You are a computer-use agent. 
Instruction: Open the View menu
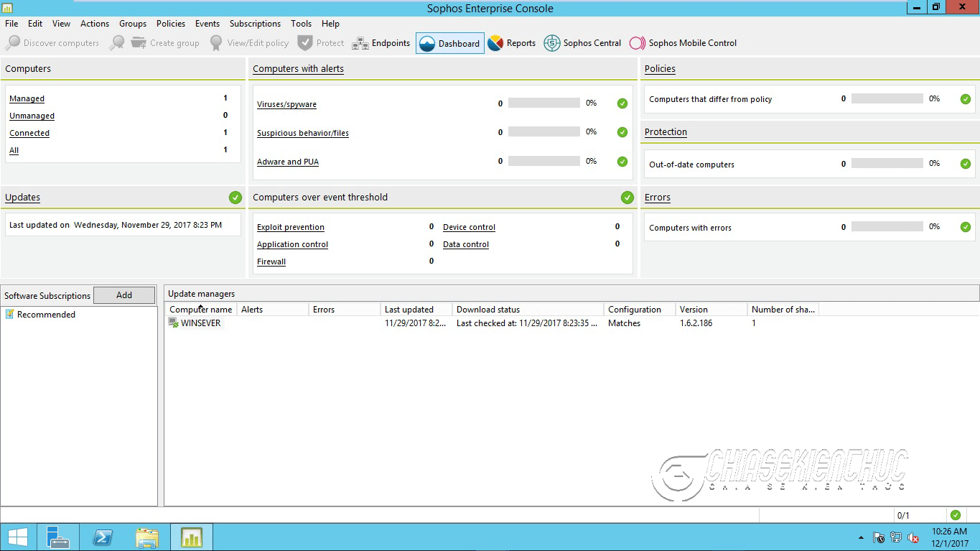pyautogui.click(x=62, y=24)
